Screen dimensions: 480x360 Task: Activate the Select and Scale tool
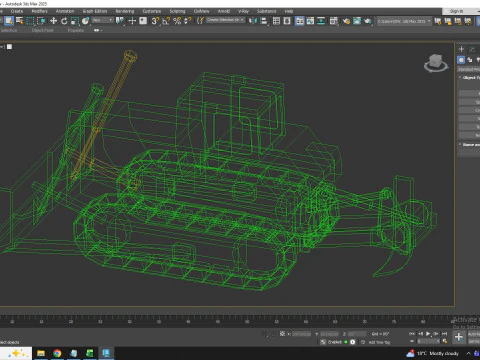tap(75, 21)
